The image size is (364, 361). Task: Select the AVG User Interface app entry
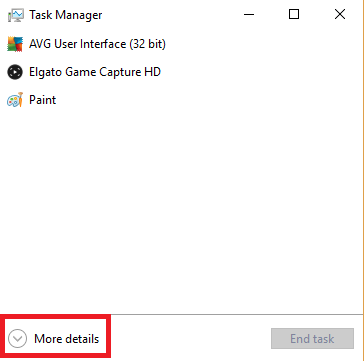(x=97, y=44)
